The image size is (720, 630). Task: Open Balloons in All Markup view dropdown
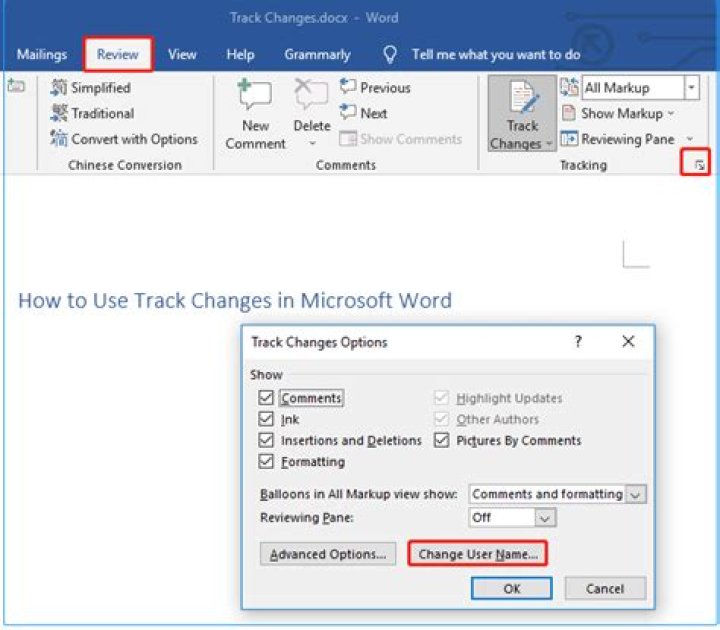[x=636, y=494]
